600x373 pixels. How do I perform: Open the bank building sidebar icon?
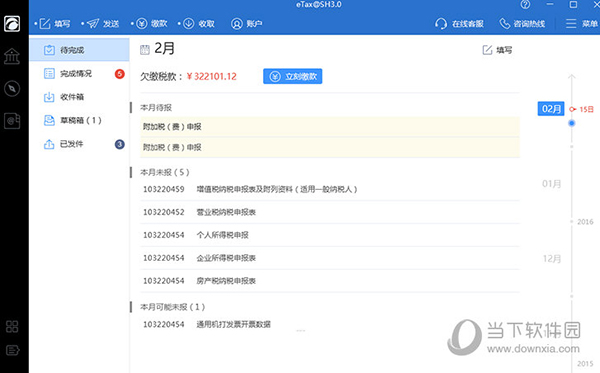coord(12,56)
